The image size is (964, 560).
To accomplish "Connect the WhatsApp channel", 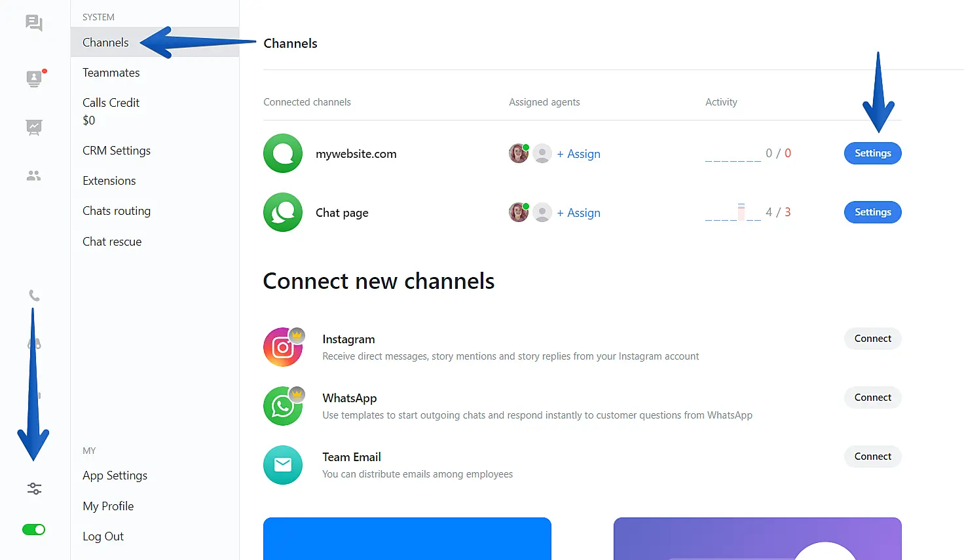I will tap(872, 398).
